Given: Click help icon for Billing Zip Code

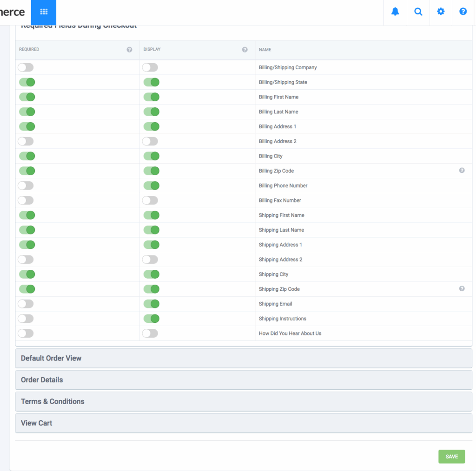Looking at the screenshot, I should point(462,170).
